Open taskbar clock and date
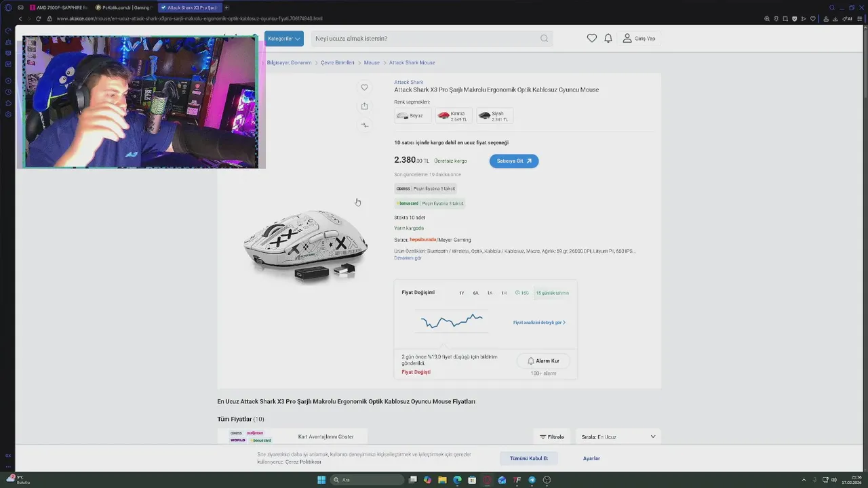 pyautogui.click(x=852, y=480)
